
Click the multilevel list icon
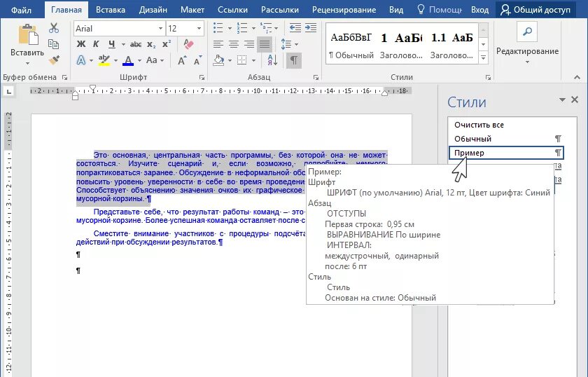pos(266,28)
